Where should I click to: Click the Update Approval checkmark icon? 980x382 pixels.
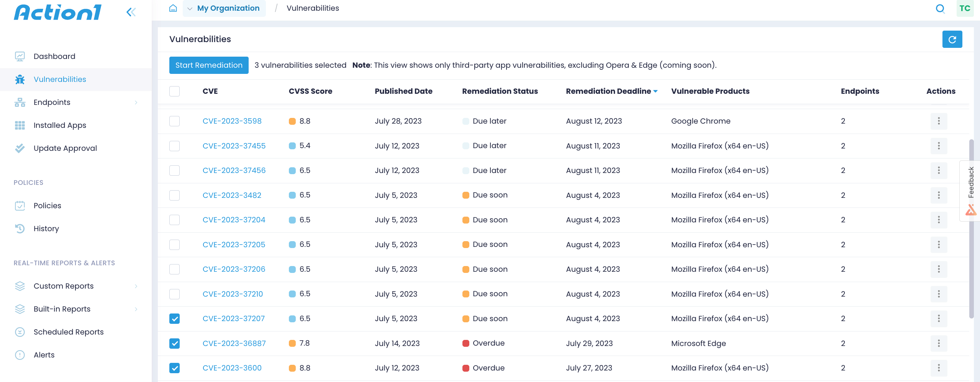click(20, 148)
